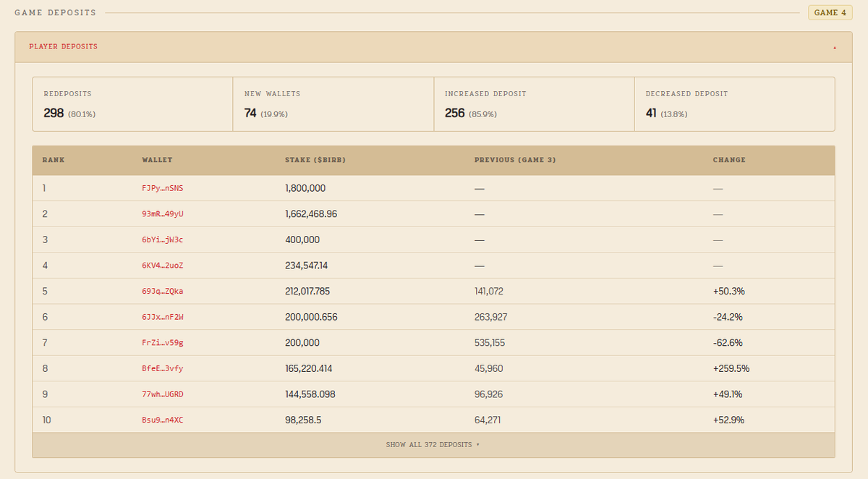Click previous value 64,271
This screenshot has width=868, height=479.
[x=488, y=420]
